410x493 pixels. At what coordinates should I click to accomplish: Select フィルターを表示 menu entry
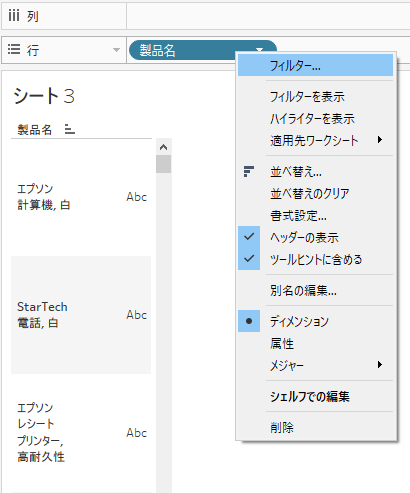(x=315, y=97)
